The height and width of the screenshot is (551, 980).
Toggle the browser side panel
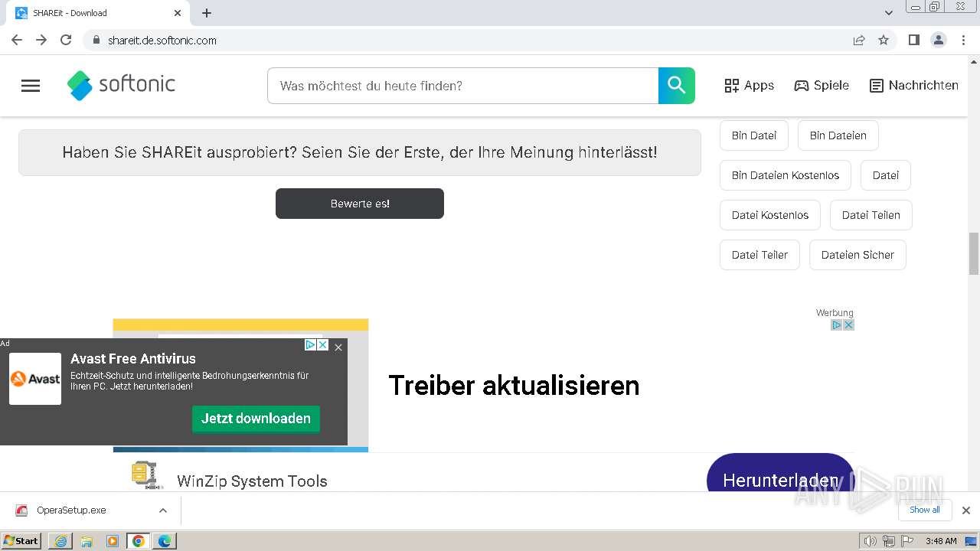coord(913,40)
